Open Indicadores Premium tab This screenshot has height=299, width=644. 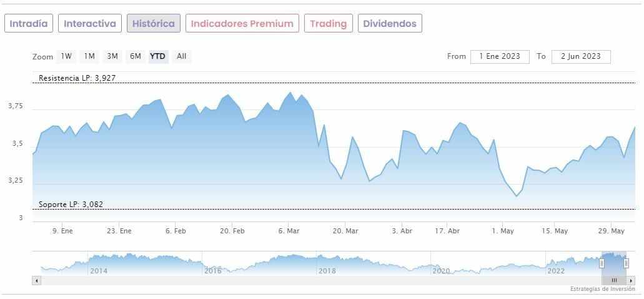[x=242, y=24]
